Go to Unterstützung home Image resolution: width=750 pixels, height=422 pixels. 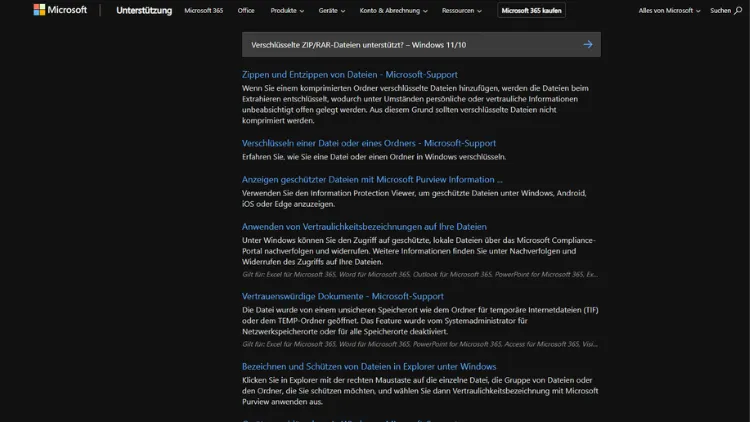[x=144, y=10]
